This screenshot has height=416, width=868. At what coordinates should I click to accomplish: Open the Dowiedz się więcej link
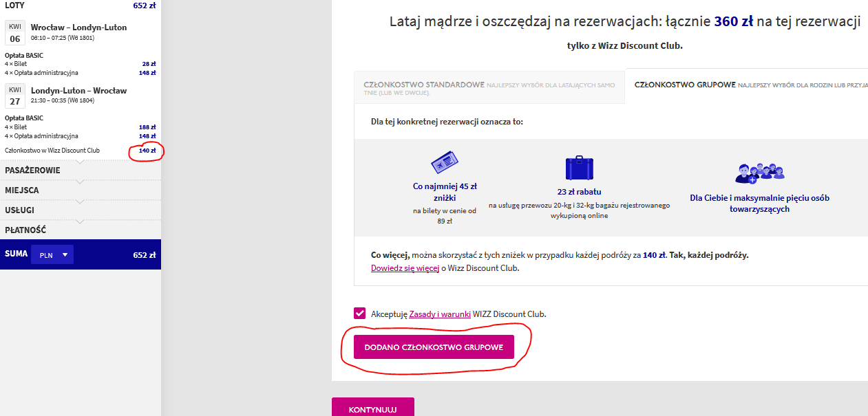pos(405,268)
